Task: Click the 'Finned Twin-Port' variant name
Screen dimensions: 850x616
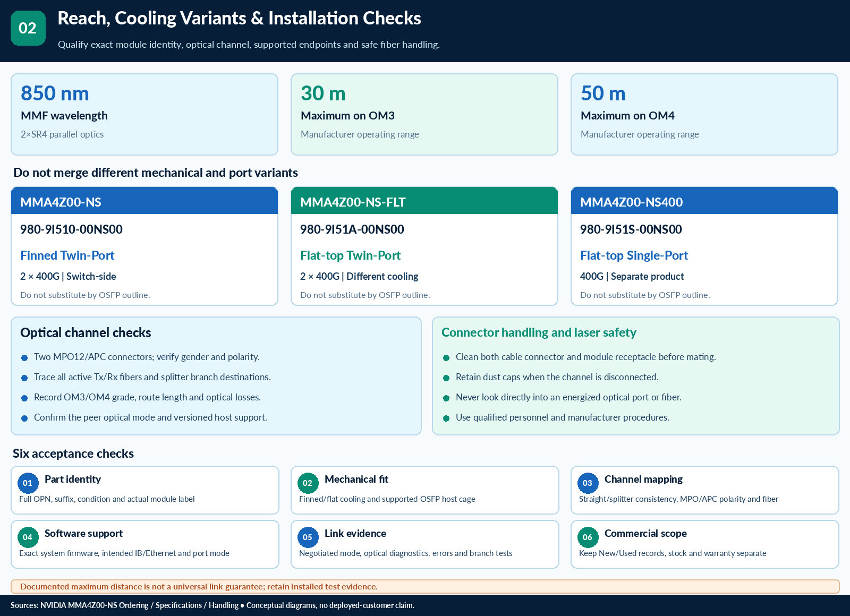Action: tap(67, 255)
